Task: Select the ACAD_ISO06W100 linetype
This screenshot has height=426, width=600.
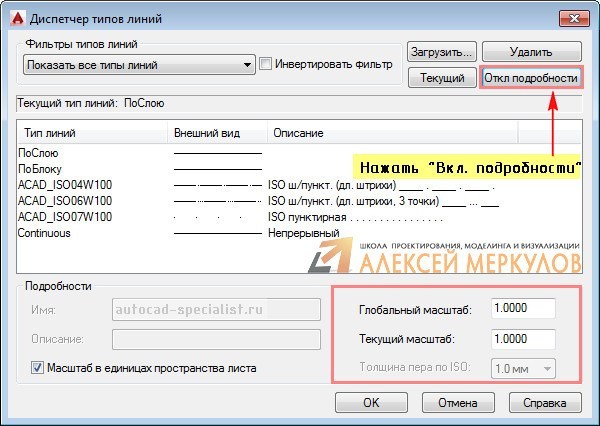Action: coord(65,201)
